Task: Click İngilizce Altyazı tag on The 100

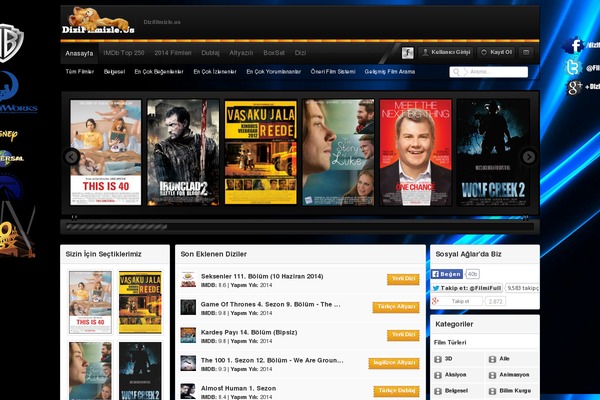Action: tap(394, 363)
